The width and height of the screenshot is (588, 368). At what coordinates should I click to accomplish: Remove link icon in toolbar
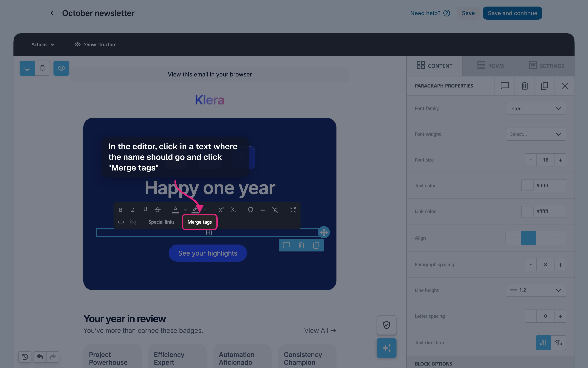[133, 222]
